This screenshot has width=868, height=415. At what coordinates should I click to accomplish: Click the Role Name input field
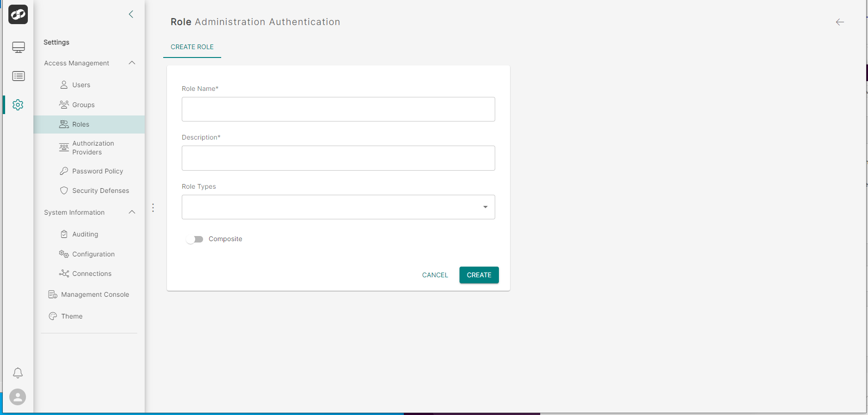(x=338, y=109)
